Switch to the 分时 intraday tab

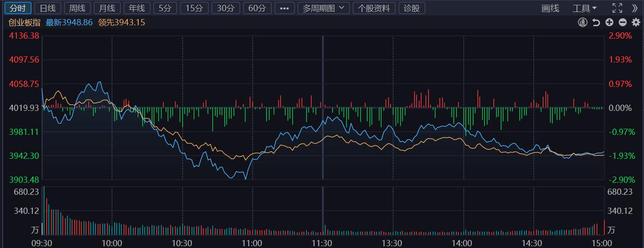(18, 8)
